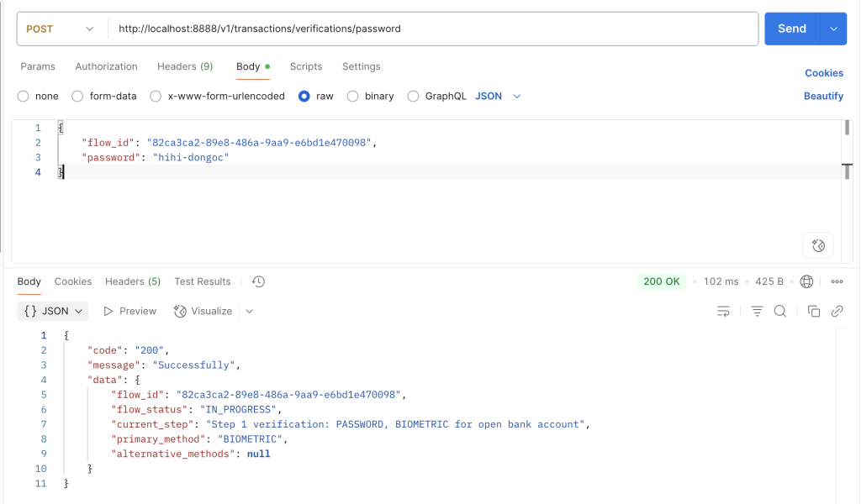Click response line number 11
Viewport: 861px width, 504px height.
pyautogui.click(x=40, y=484)
